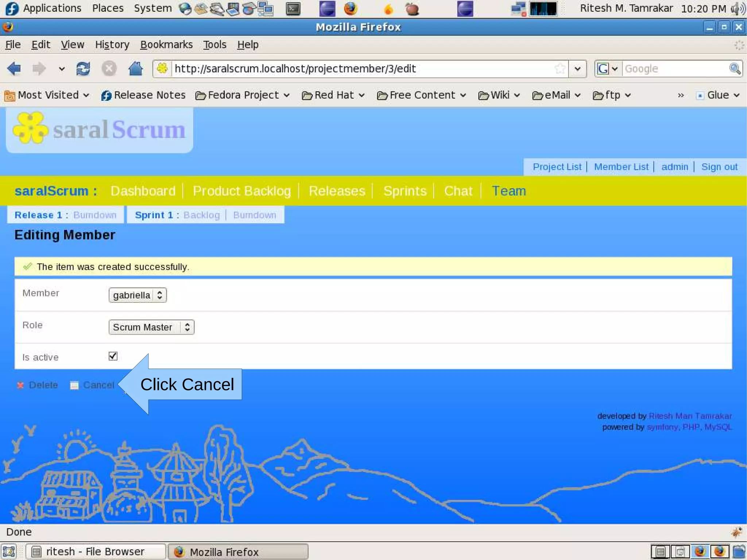Open the Role dropdown showing Scrum Master
747x560 pixels.
pyautogui.click(x=151, y=327)
